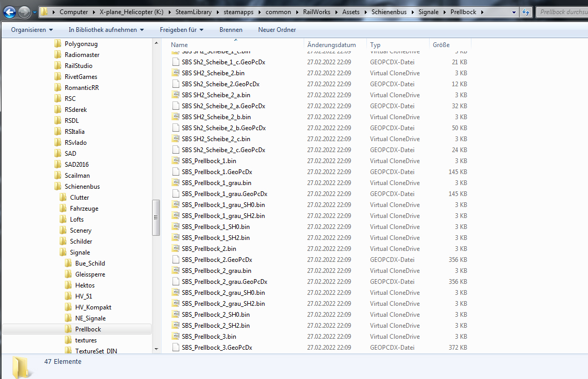Click the Brennen toolbar button
The image size is (588, 379).
click(x=230, y=30)
